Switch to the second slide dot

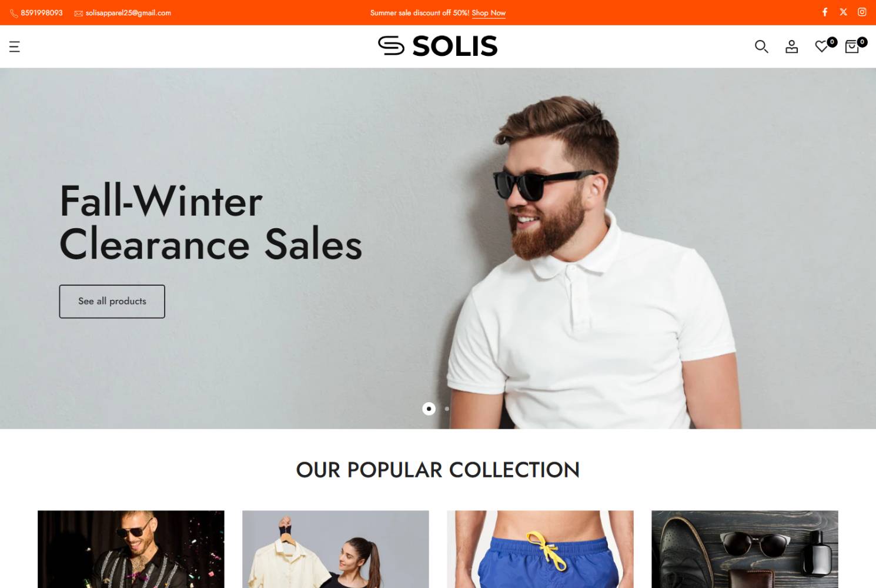coord(447,409)
